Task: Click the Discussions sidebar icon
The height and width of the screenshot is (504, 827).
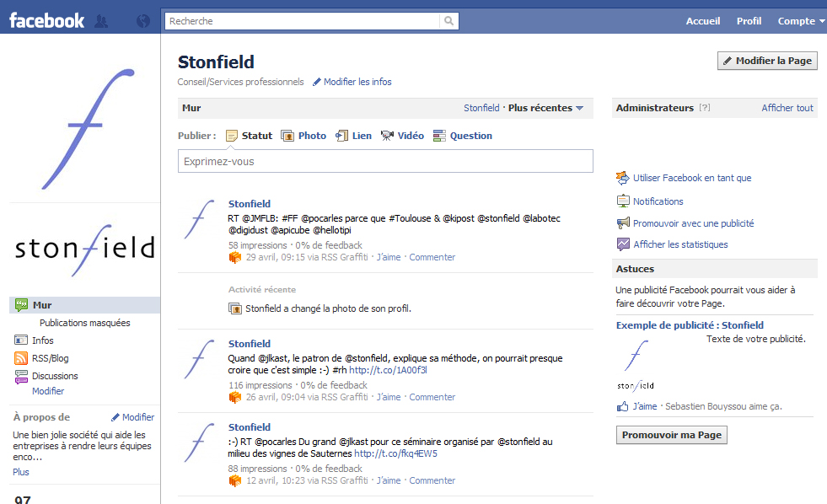Action: coord(21,377)
